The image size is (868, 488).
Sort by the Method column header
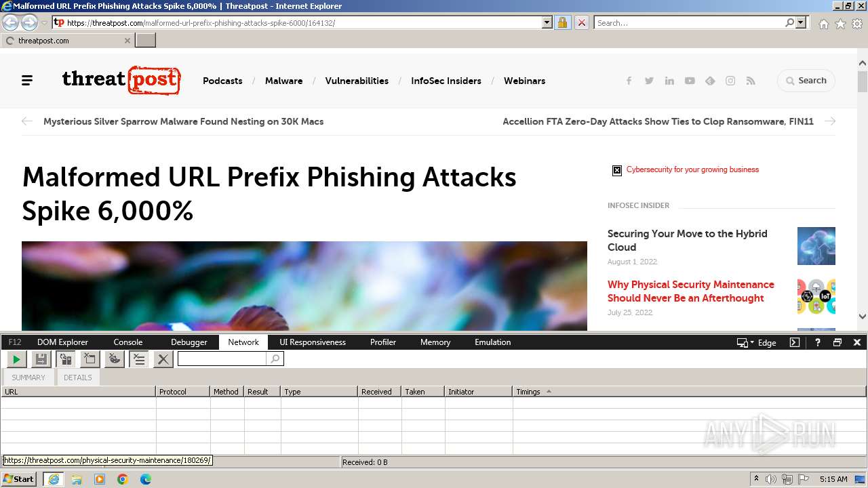click(x=227, y=392)
